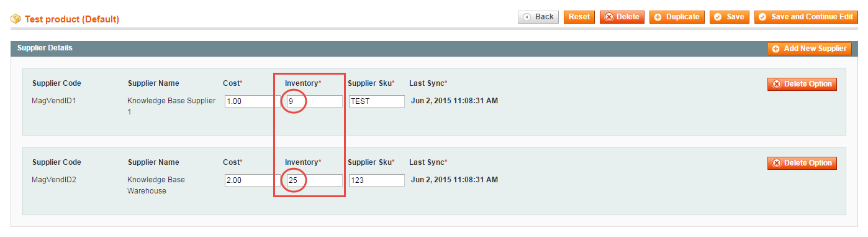
Task: Click the arrow icon on Back button
Action: point(527,17)
